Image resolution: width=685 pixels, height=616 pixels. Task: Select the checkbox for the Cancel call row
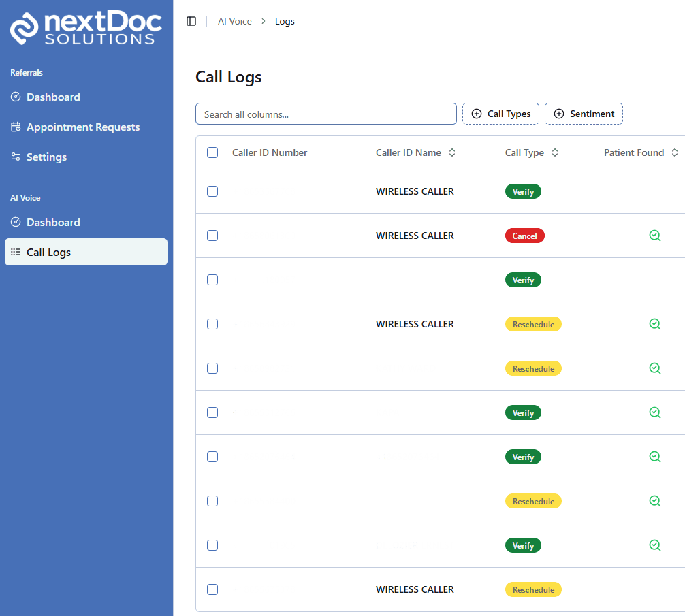(x=212, y=236)
